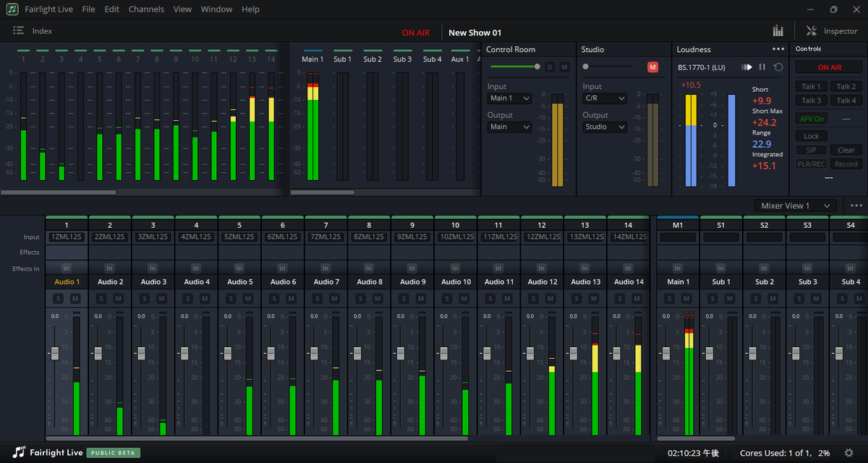868x463 pixels.
Task: Mute Audio 14 channel
Action: (x=637, y=299)
